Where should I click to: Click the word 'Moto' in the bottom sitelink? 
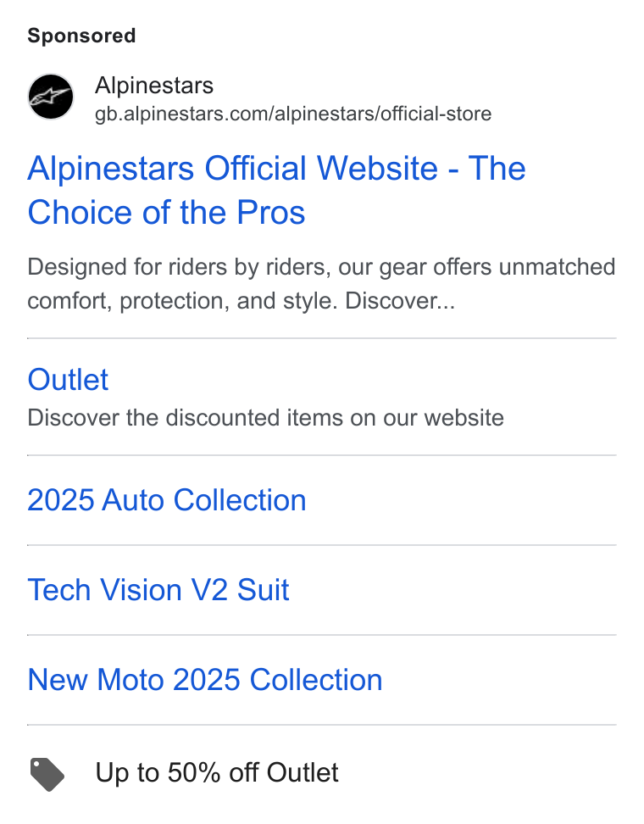(x=130, y=680)
